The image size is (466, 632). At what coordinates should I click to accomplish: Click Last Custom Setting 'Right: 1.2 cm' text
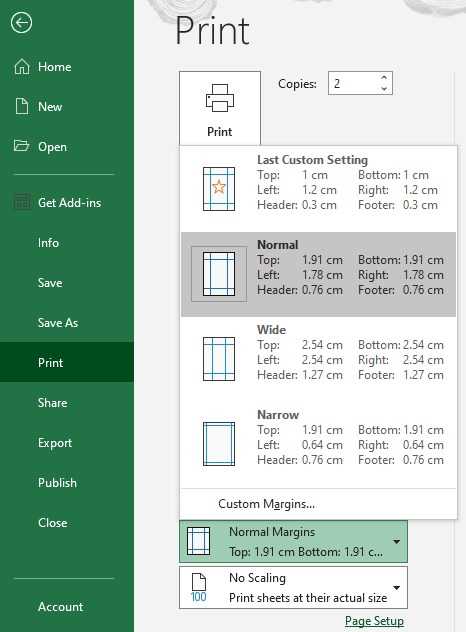398,190
